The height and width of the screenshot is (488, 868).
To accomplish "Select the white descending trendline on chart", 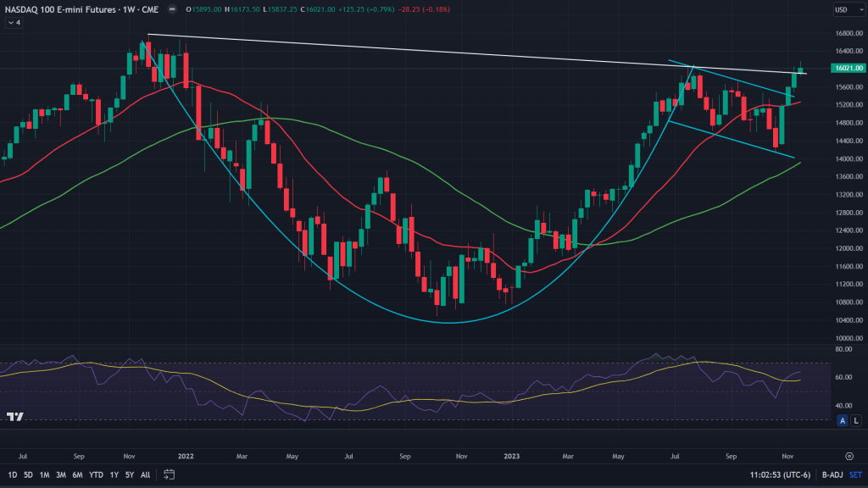I will 424,53.
